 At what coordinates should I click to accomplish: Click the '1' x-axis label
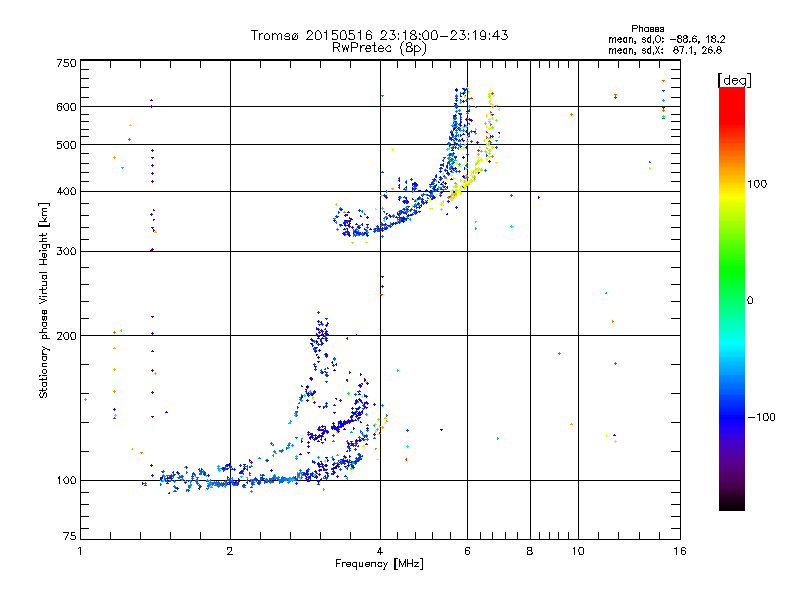[x=80, y=551]
